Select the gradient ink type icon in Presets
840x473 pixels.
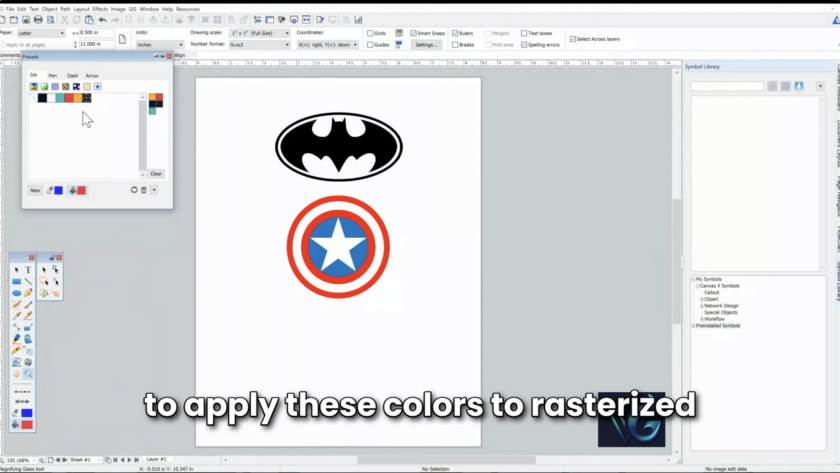(x=44, y=86)
